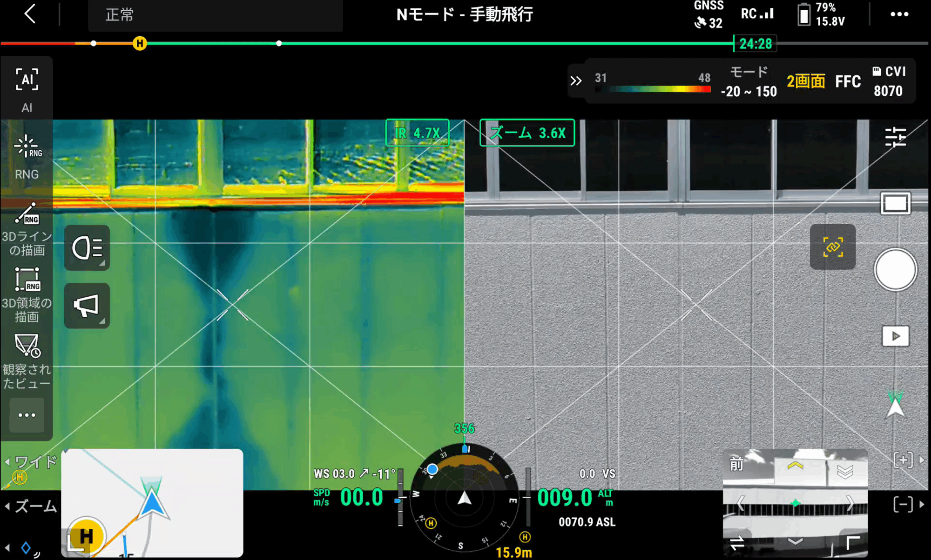Tap the 0.0 VS vertical speed reading

point(597,474)
